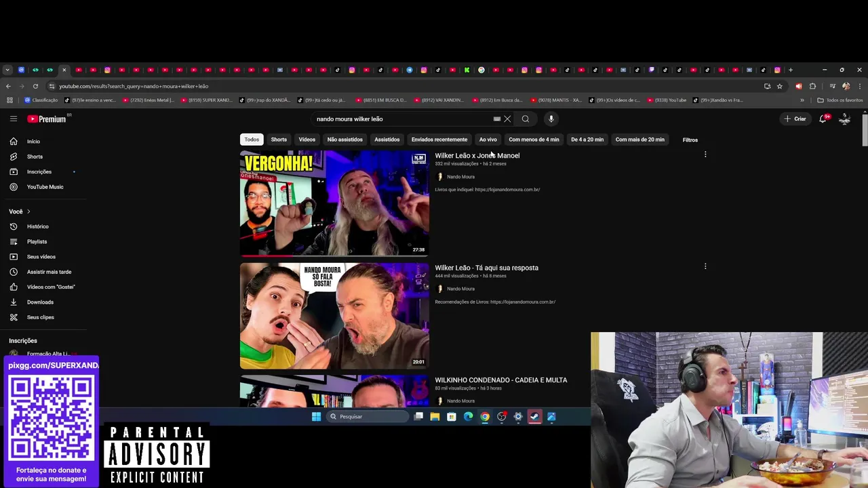Open the browser extensions puzzle icon
Image resolution: width=868 pixels, height=488 pixels.
pyautogui.click(x=812, y=86)
